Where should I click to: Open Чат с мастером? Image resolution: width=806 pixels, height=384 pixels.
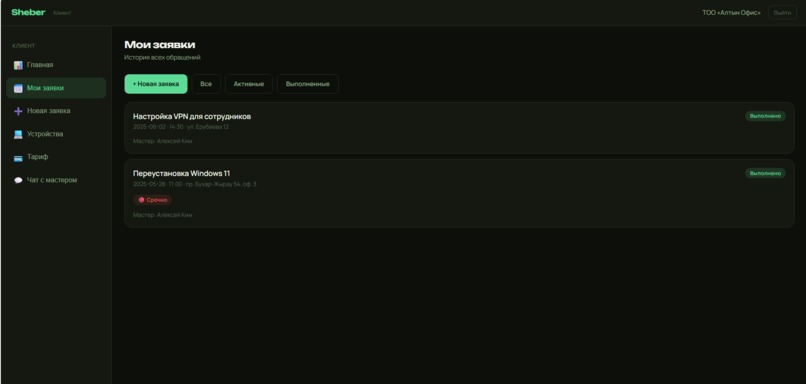coord(56,180)
